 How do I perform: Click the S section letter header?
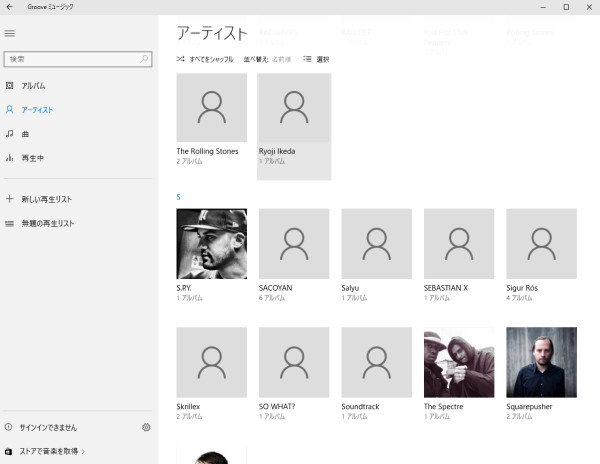(x=178, y=197)
